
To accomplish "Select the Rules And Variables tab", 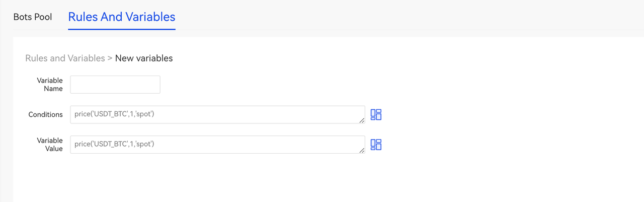I will point(122,17).
